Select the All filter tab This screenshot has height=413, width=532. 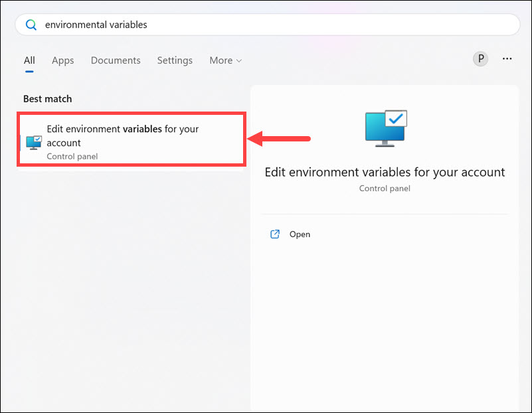[x=29, y=60]
